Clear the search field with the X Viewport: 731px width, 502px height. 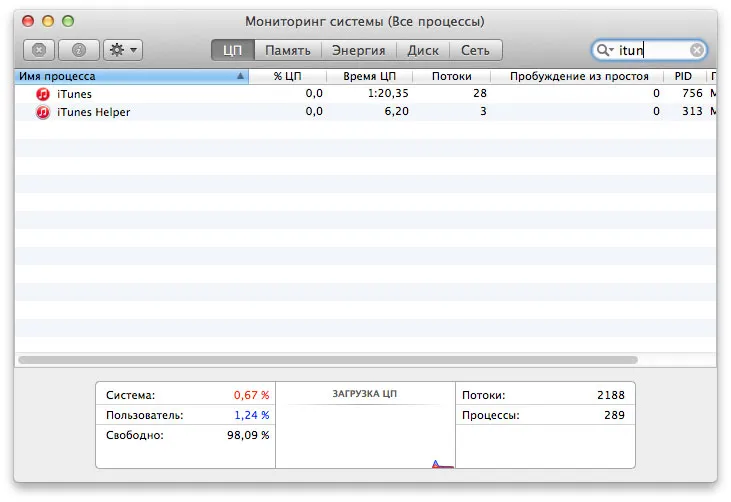pos(697,50)
